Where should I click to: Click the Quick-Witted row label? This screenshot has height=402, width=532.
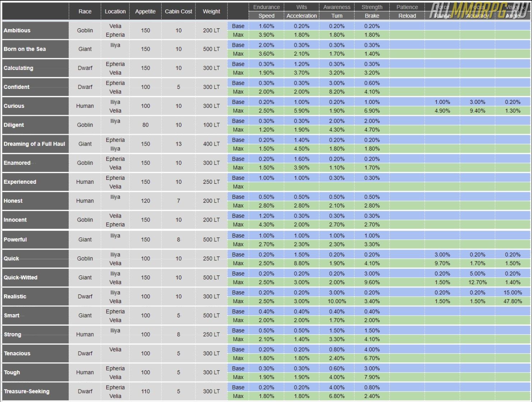click(x=20, y=278)
